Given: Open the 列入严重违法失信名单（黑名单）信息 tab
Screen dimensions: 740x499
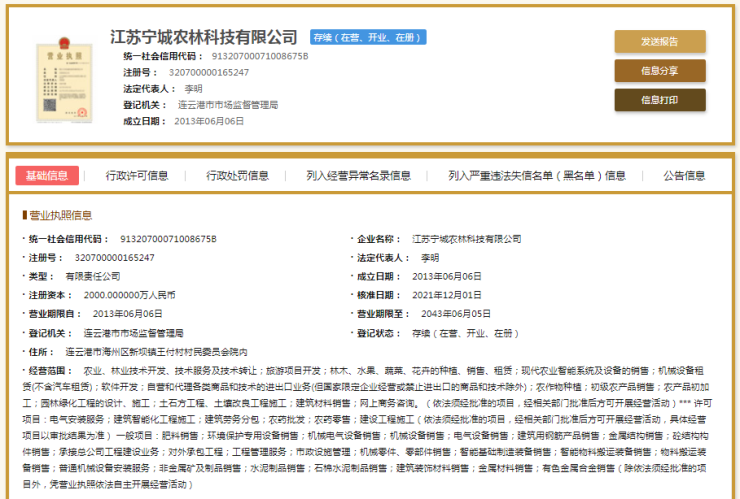Looking at the screenshot, I should 536,176.
